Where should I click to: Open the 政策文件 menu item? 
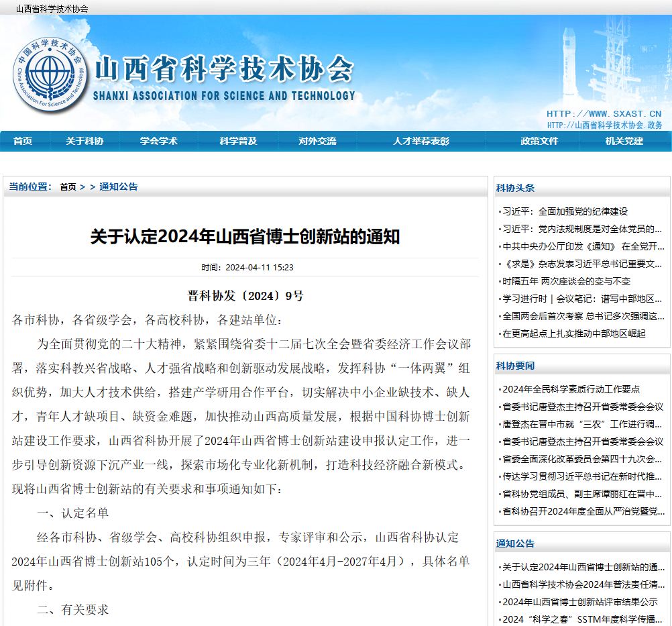pyautogui.click(x=539, y=141)
